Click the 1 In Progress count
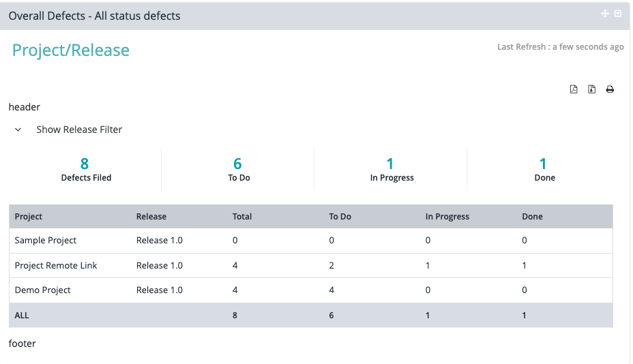The image size is (633, 364). tap(390, 164)
